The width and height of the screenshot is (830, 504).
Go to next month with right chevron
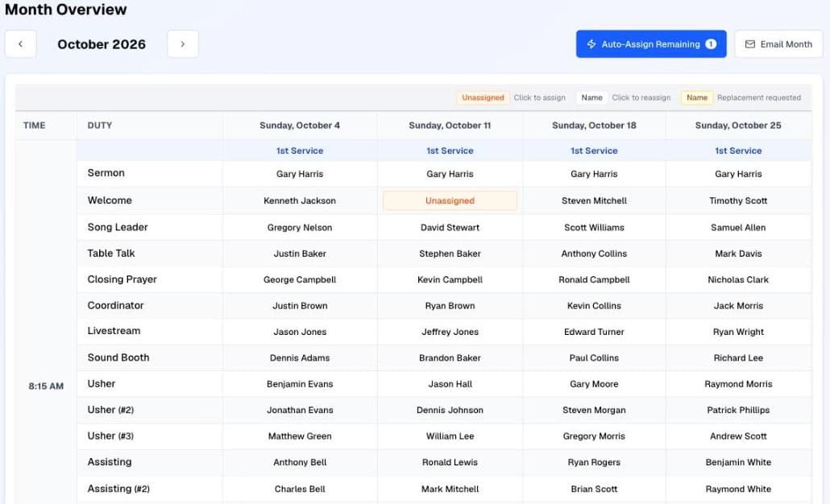pos(183,44)
